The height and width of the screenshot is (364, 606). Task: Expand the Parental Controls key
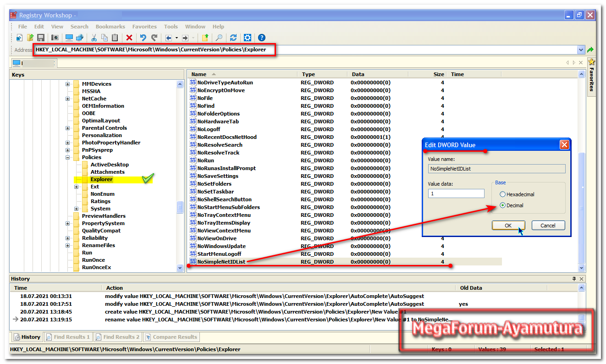coord(68,128)
